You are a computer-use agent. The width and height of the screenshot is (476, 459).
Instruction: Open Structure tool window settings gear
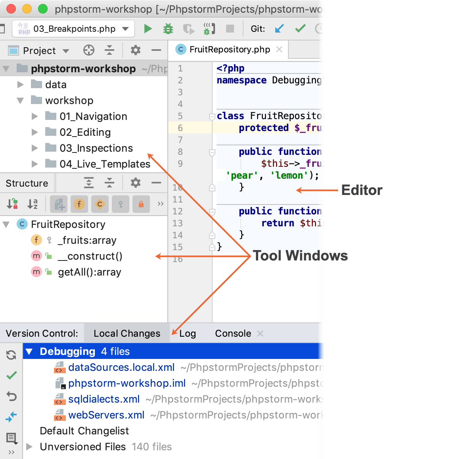pyautogui.click(x=136, y=183)
